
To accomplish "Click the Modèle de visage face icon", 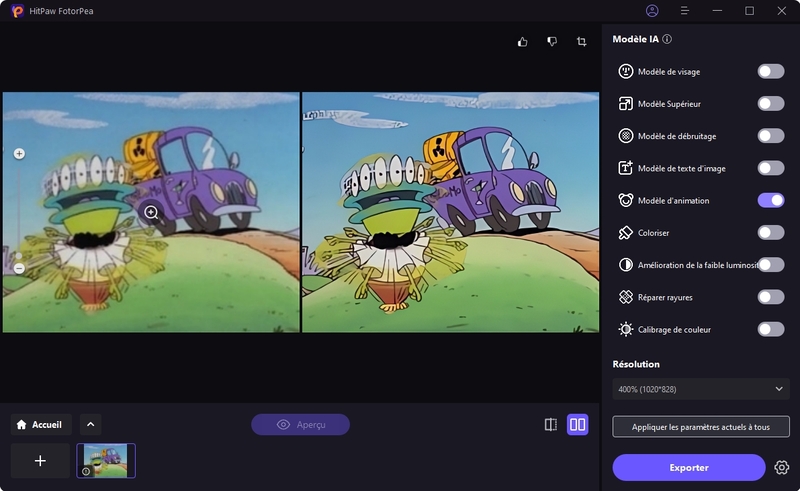I will 626,71.
